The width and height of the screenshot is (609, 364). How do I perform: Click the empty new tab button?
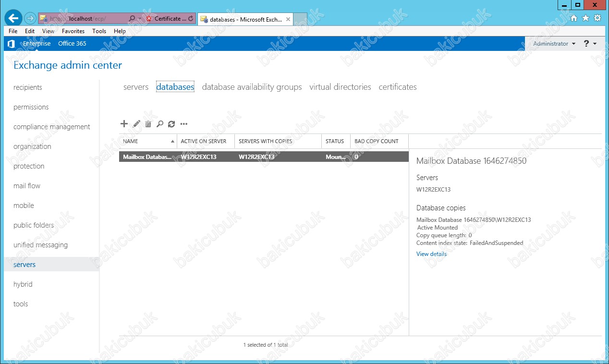pyautogui.click(x=300, y=19)
